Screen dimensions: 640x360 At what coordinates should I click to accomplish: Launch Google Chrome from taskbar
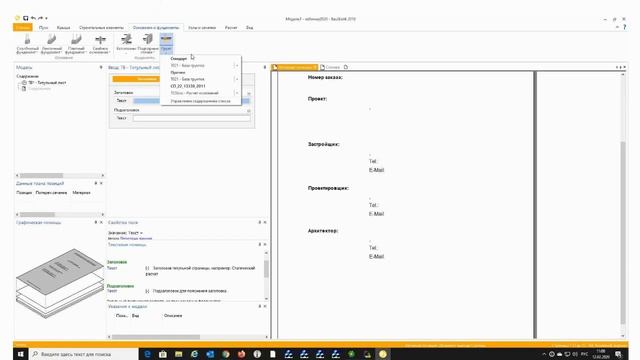coord(226,354)
